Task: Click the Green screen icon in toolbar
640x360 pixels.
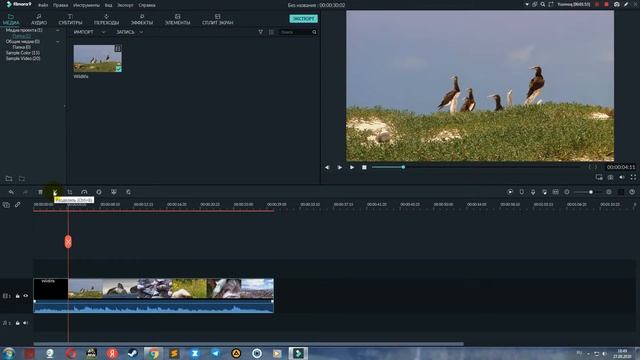Action: click(114, 192)
